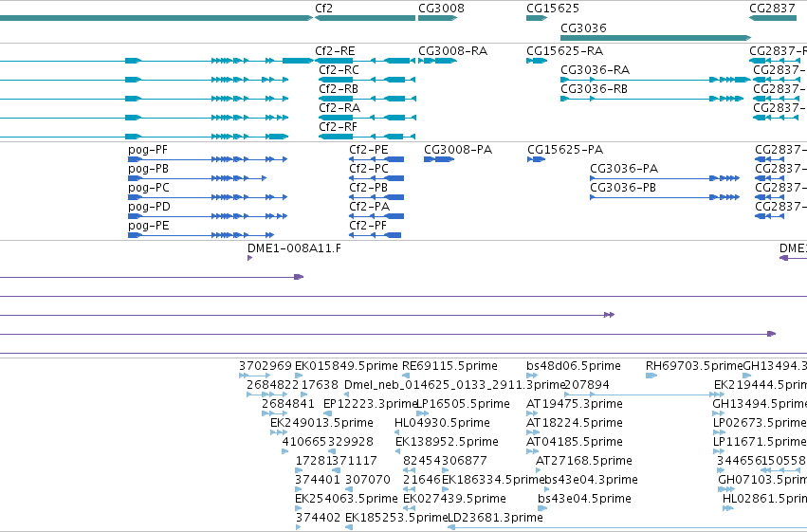Select the Cf2-PA coding feature
The image size is (807, 532).
point(376,216)
